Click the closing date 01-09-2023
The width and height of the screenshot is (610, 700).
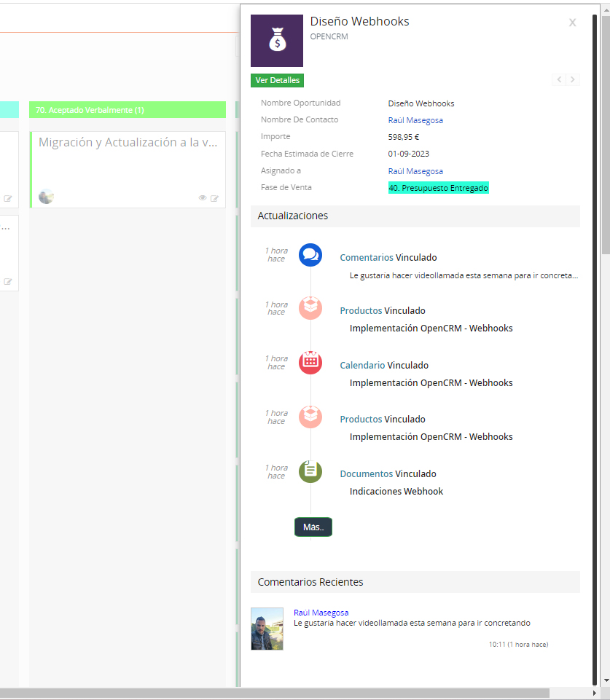(409, 154)
